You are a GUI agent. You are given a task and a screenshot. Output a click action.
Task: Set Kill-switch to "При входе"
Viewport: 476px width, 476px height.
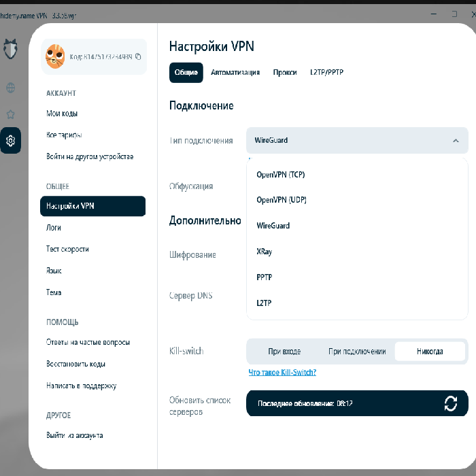pos(284,352)
